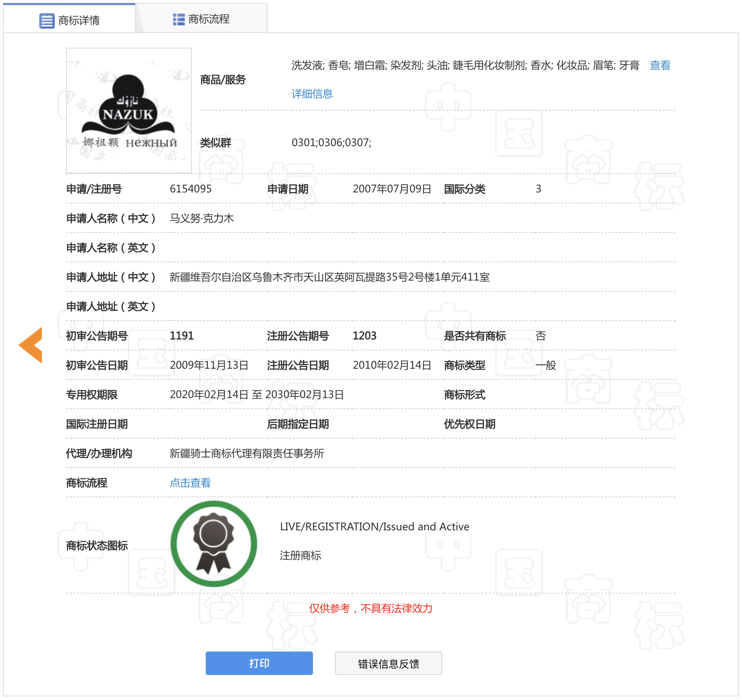Click the 商标类型 label

tap(464, 365)
